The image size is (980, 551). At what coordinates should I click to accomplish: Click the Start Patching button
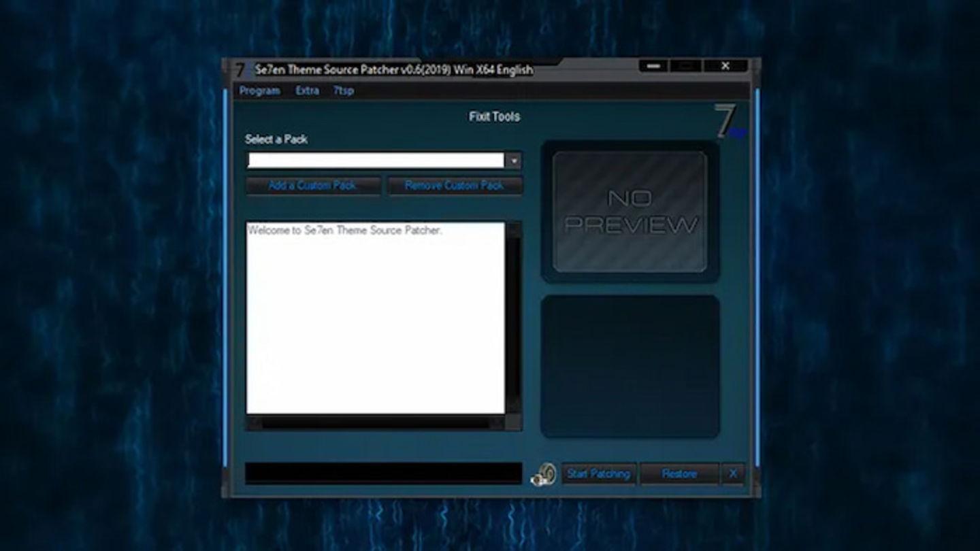(599, 473)
